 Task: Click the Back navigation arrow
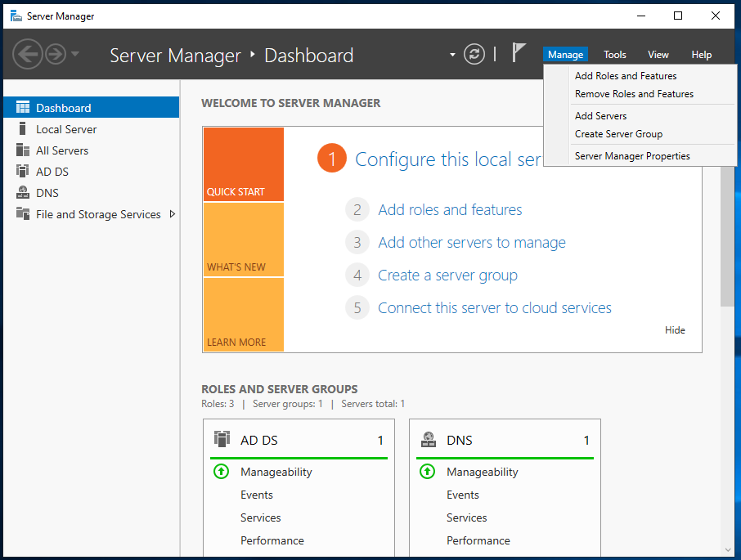click(x=28, y=54)
